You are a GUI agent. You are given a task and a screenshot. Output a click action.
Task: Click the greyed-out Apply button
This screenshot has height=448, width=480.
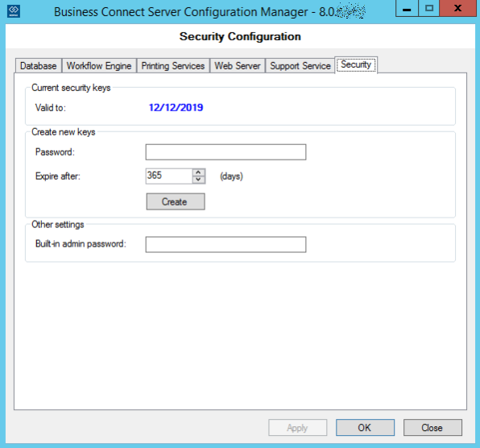point(297,428)
